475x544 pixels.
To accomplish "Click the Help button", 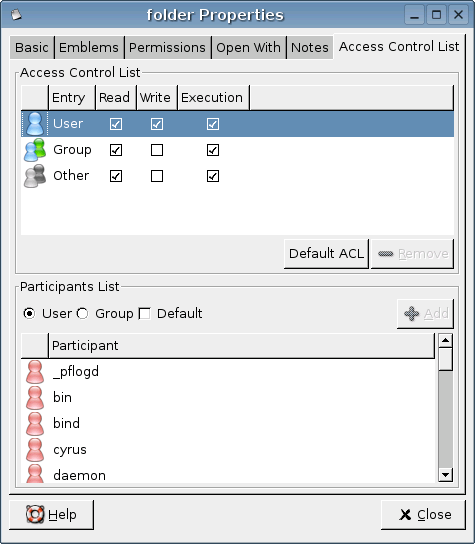I will [x=51, y=515].
